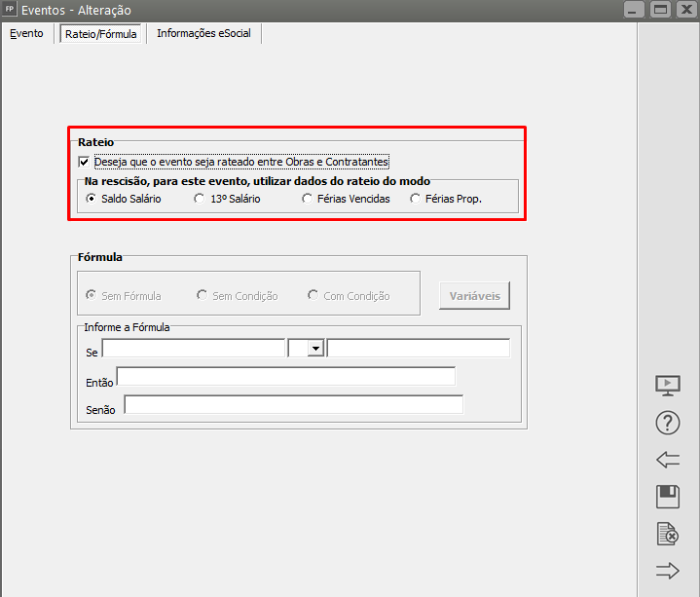The height and width of the screenshot is (597, 700).
Task: Click into the Senão formula field
Action: (293, 405)
